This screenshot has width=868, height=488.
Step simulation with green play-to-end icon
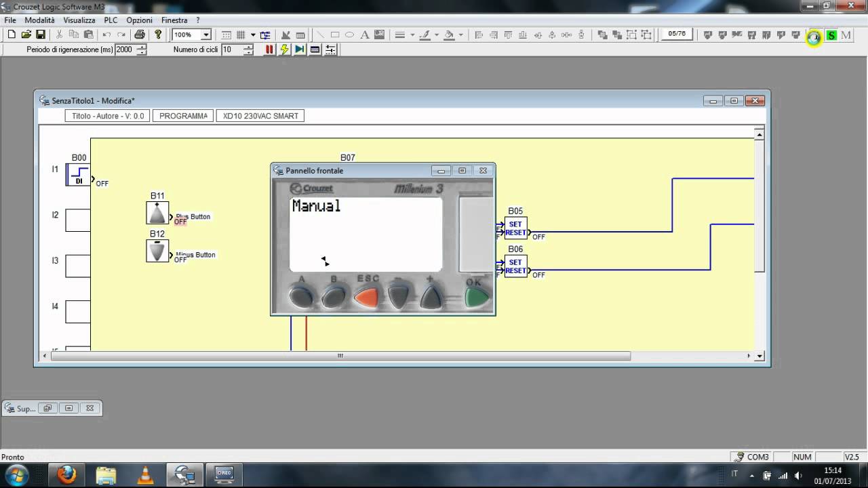299,49
